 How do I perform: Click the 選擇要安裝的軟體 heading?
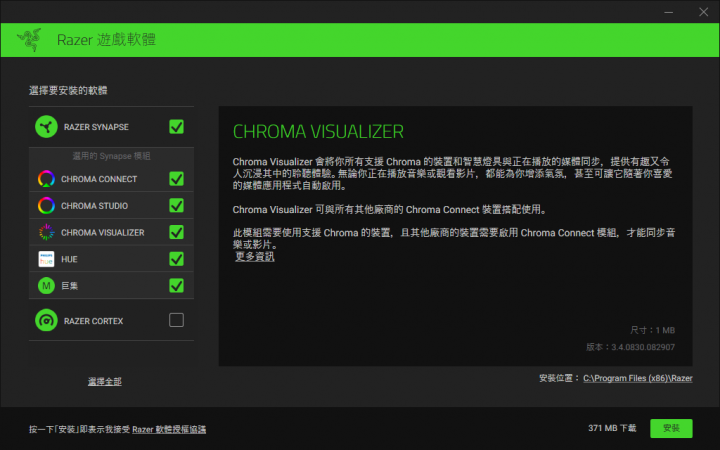tap(68, 90)
